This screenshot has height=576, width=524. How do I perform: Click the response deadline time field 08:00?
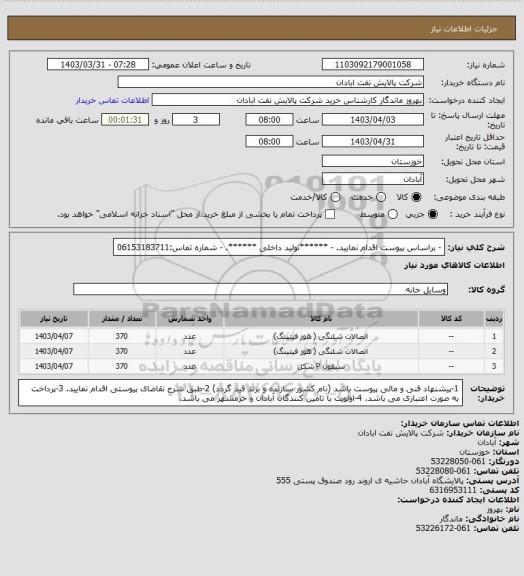[269, 120]
